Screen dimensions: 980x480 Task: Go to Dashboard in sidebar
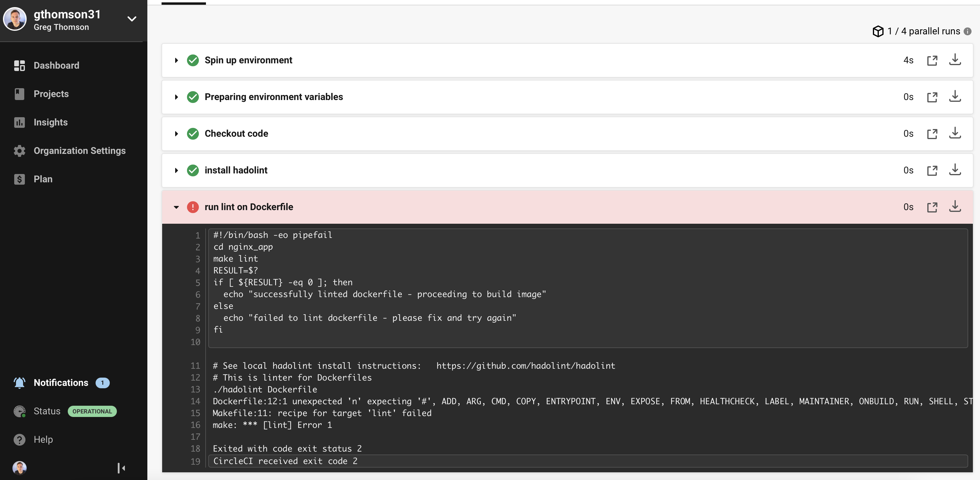56,65
